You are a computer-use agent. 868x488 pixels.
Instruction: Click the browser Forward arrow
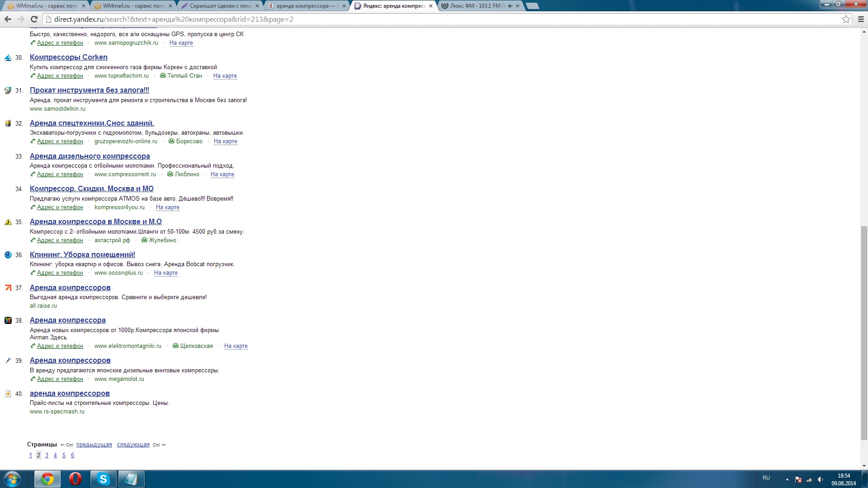21,19
